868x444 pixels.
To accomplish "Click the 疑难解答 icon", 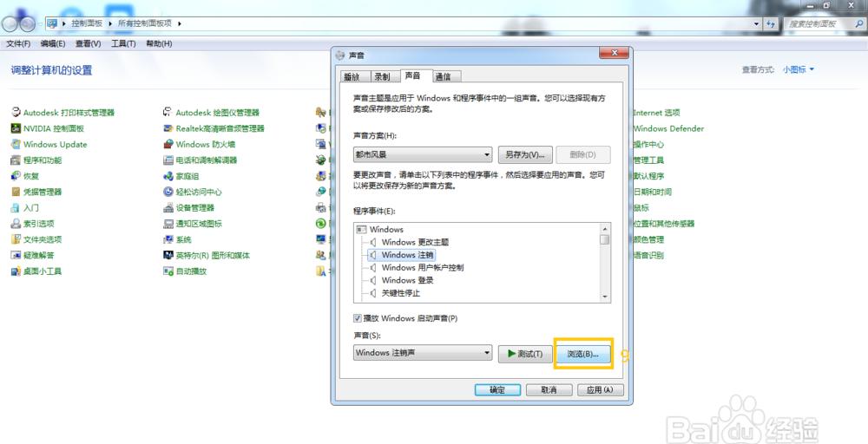I will pyautogui.click(x=16, y=256).
